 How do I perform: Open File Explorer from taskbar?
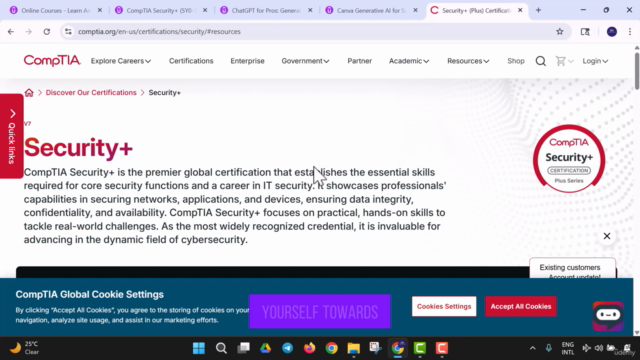(x=353, y=348)
